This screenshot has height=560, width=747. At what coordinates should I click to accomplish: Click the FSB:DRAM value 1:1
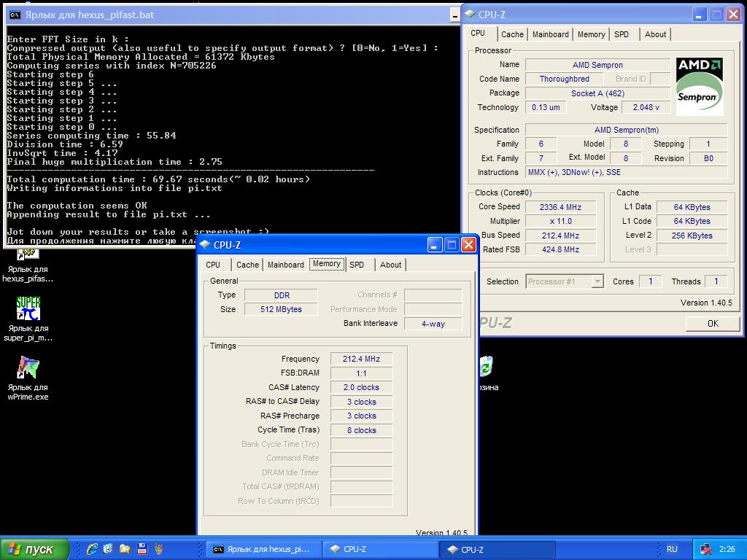coord(361,373)
